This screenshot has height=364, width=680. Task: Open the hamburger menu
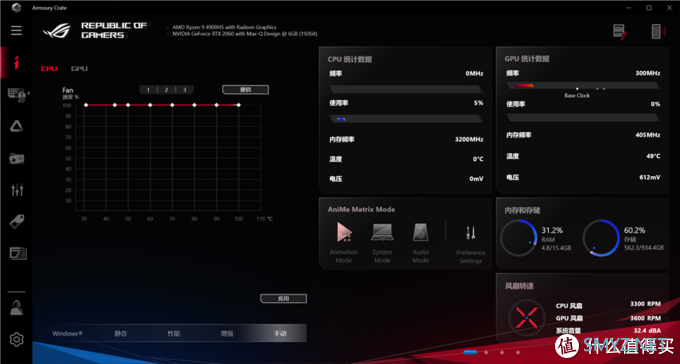pos(16,30)
